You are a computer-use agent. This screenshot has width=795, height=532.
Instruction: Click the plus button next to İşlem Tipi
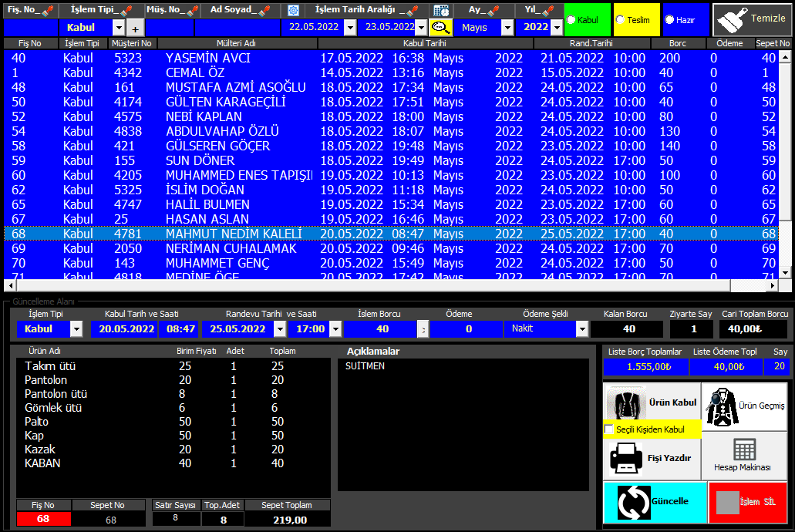pos(136,28)
